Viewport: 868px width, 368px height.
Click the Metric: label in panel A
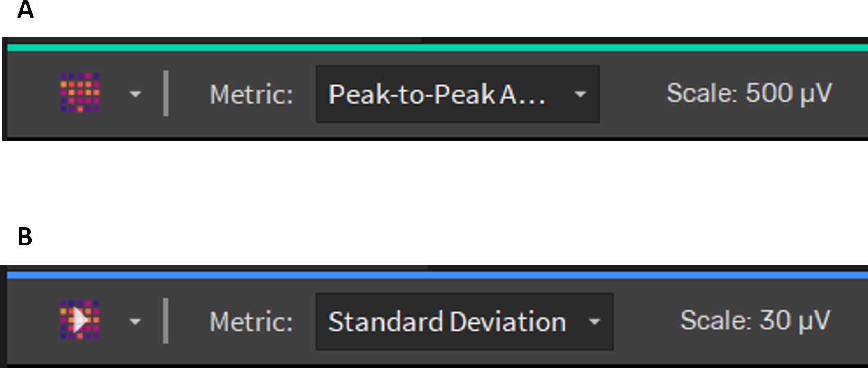pyautogui.click(x=251, y=95)
